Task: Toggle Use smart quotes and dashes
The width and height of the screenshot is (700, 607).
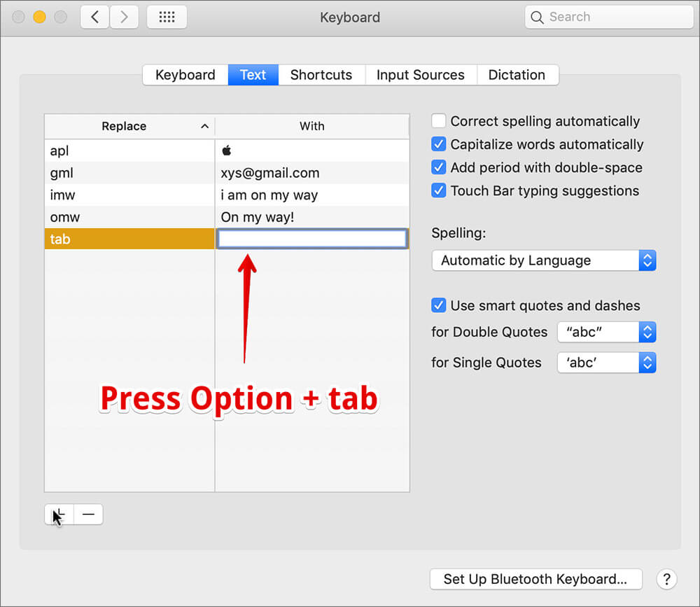Action: click(438, 305)
